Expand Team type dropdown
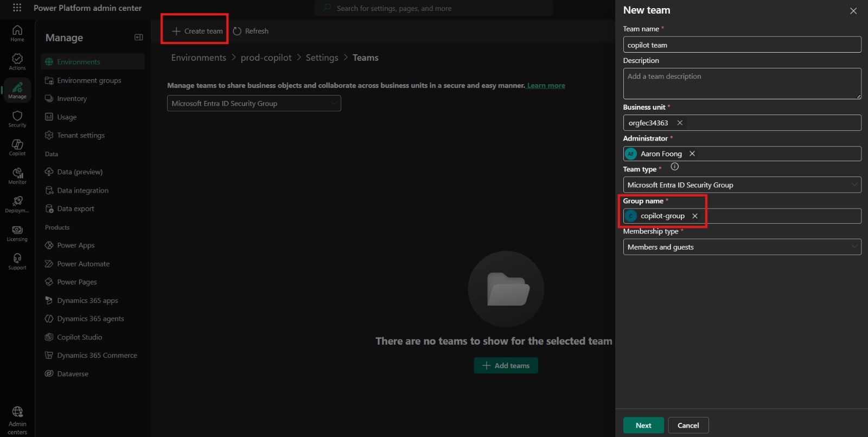Screen dimensions: 868x437 (x=742, y=185)
